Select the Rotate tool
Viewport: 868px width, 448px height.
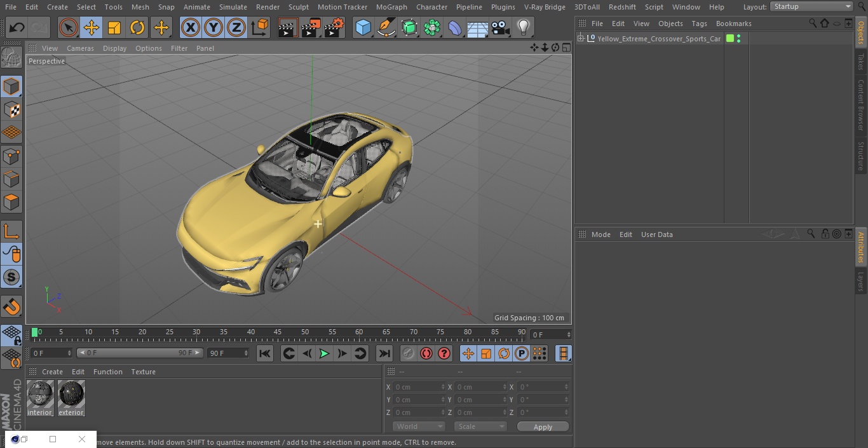[137, 27]
